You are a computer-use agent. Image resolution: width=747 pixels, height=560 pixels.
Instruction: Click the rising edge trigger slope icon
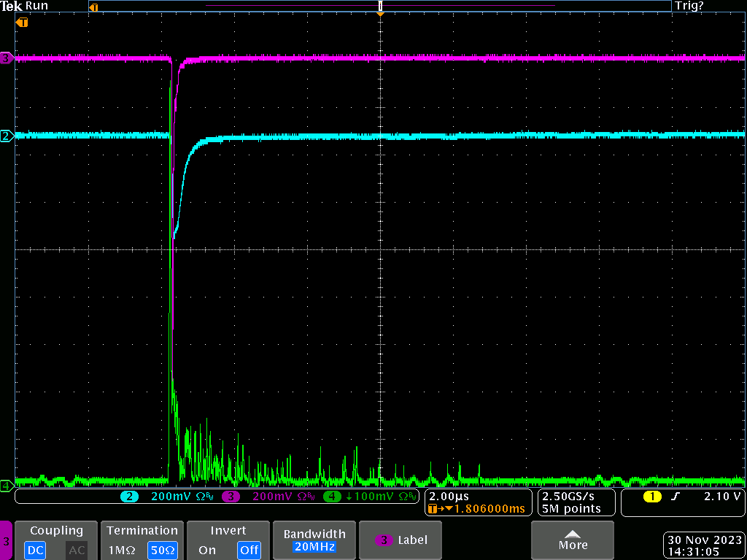click(676, 497)
